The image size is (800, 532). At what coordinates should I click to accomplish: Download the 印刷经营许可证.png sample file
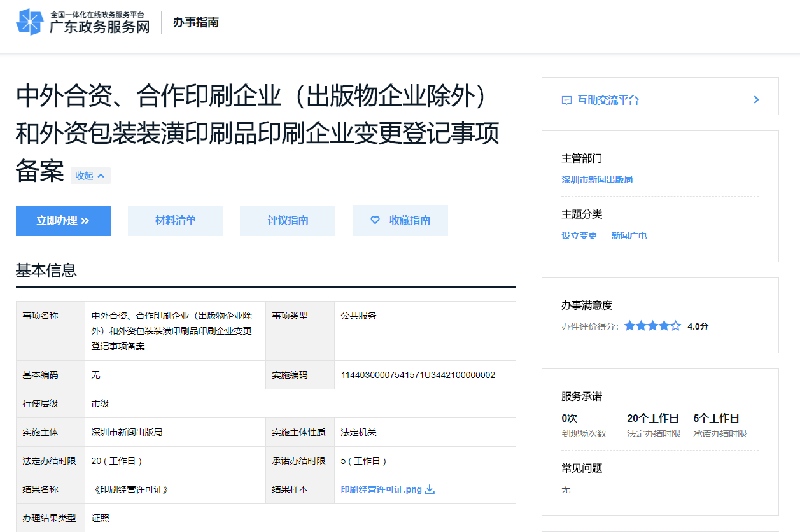(x=381, y=489)
